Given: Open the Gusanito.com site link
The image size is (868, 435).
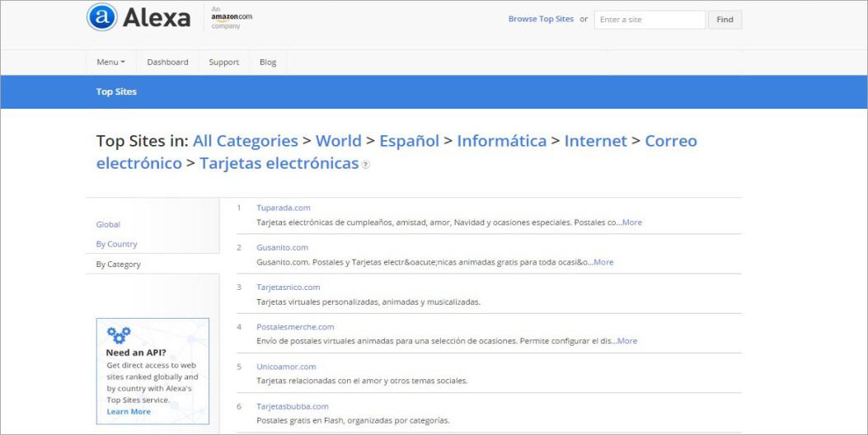Looking at the screenshot, I should click(x=282, y=247).
